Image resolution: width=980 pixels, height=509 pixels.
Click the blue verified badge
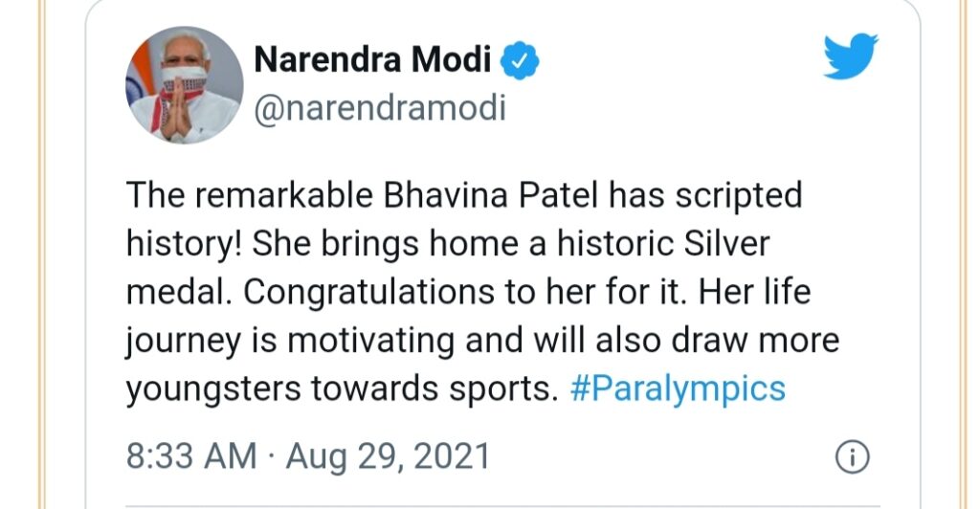pos(520,60)
